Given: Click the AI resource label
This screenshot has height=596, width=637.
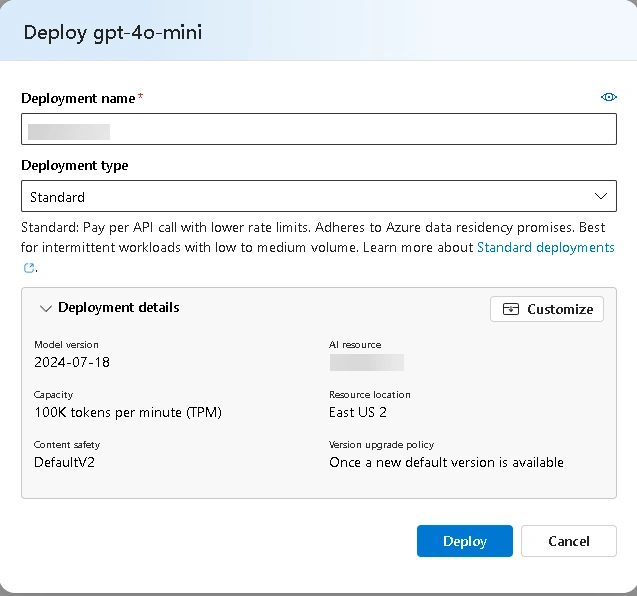Looking at the screenshot, I should tap(355, 345).
